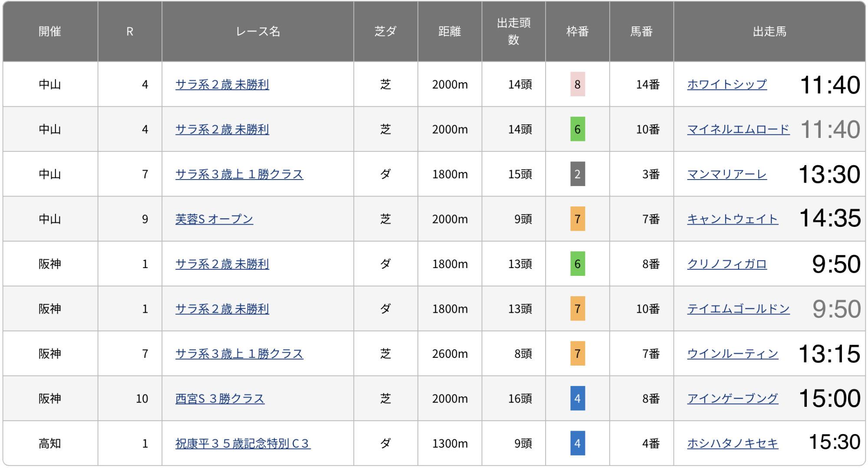
Task: Click the R column header
Action: coord(130,32)
